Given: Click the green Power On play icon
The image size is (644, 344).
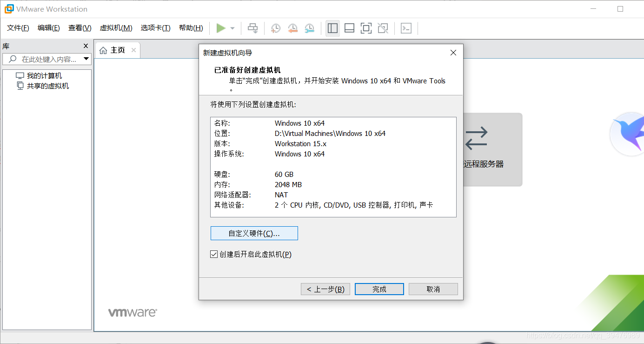Looking at the screenshot, I should (221, 28).
